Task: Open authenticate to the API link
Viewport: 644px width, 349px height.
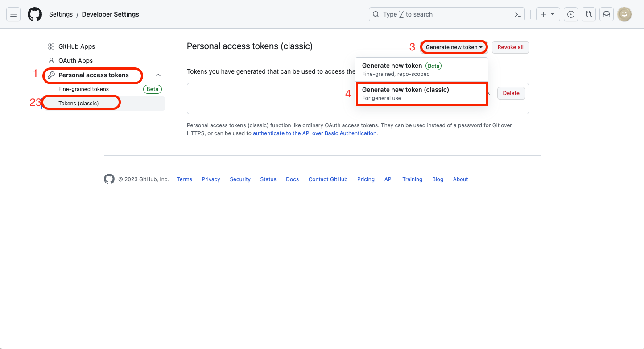Action: [315, 133]
